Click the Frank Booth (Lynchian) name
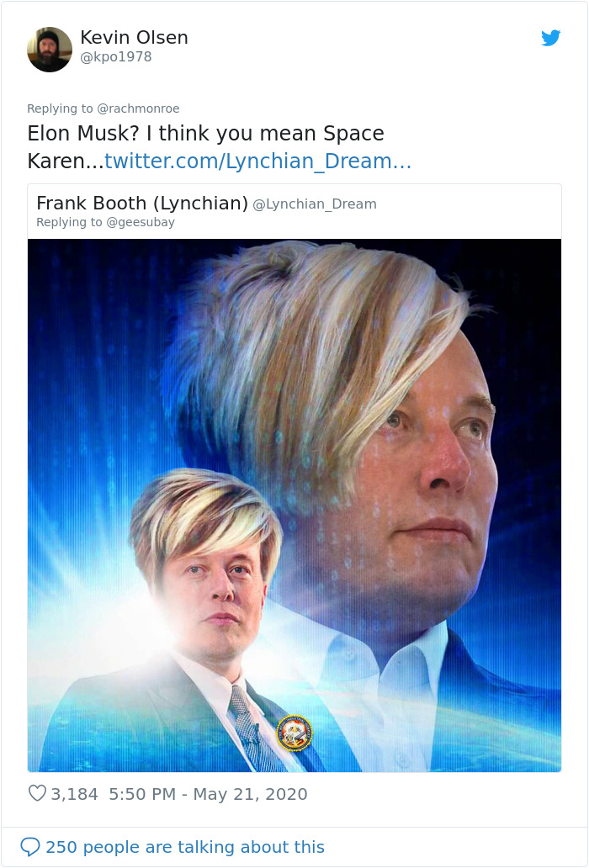 [x=142, y=204]
